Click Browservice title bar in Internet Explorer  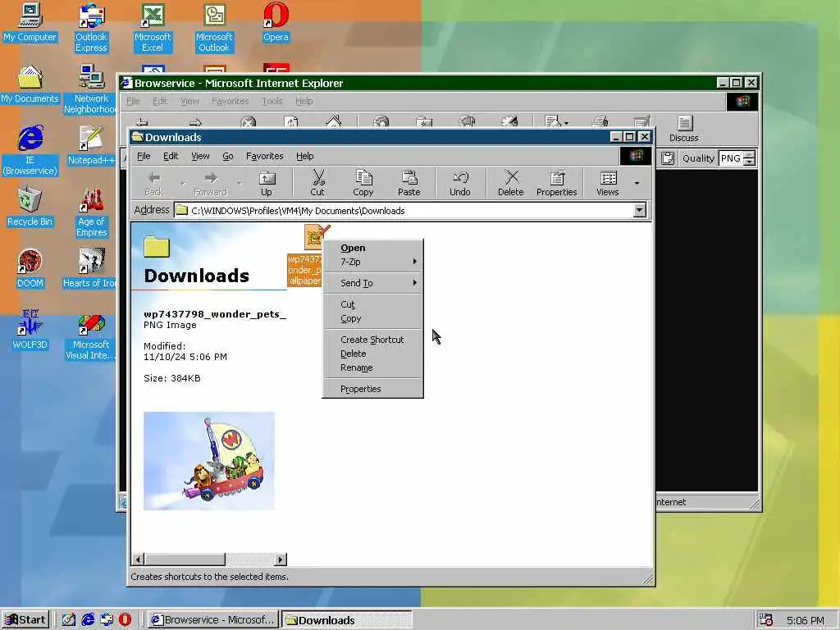click(x=418, y=83)
